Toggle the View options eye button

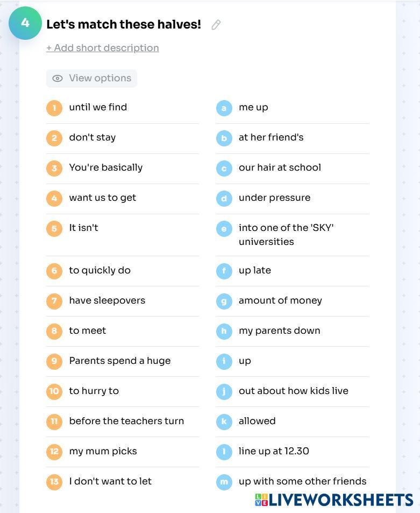[x=91, y=79]
